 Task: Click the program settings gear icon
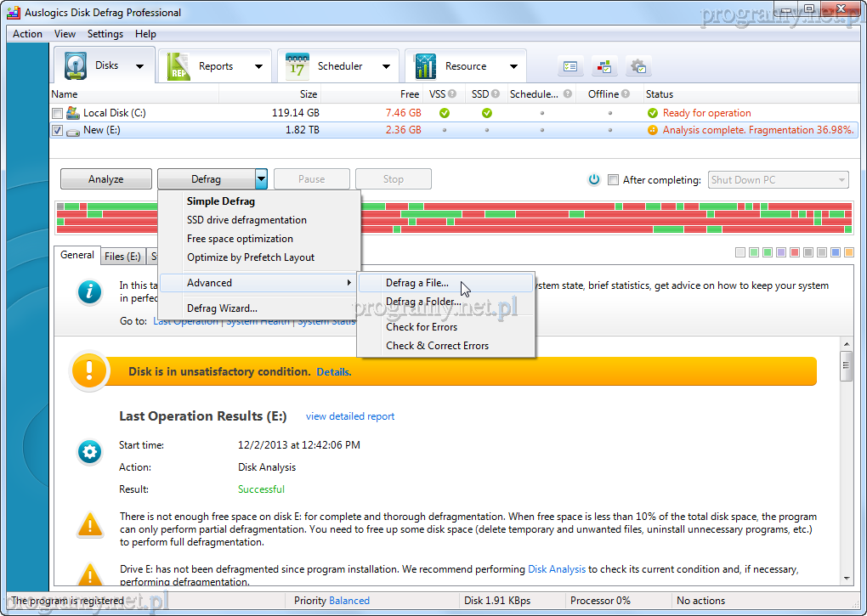(637, 66)
